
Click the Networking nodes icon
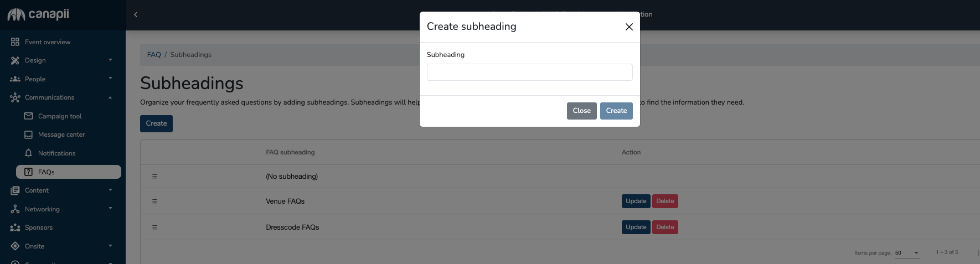[15, 209]
